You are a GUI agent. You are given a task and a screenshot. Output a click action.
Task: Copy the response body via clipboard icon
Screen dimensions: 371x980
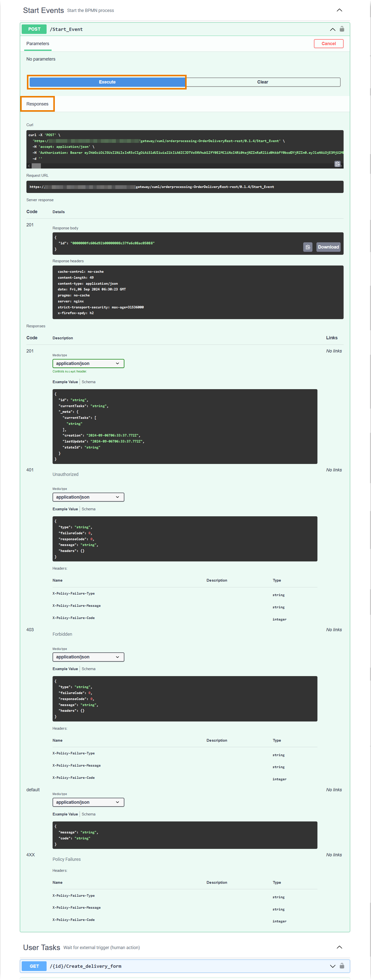point(307,247)
